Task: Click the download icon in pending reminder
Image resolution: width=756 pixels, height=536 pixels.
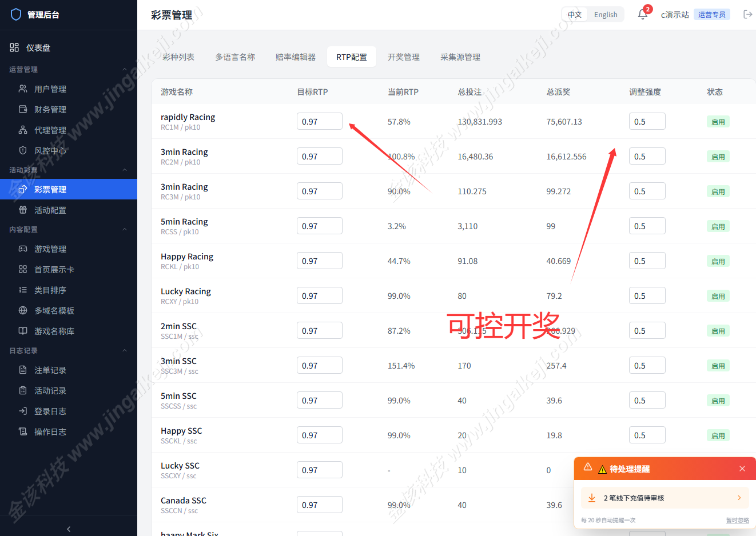Action: 592,498
